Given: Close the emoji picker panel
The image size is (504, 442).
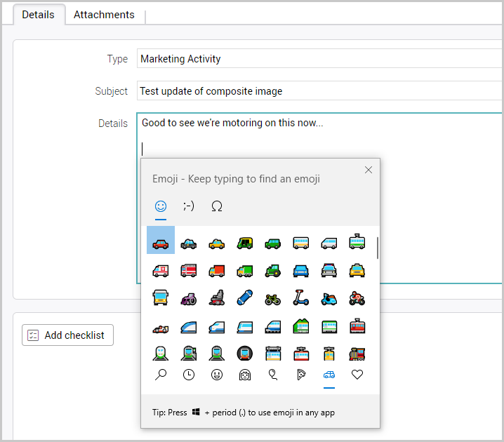Looking at the screenshot, I should [369, 170].
